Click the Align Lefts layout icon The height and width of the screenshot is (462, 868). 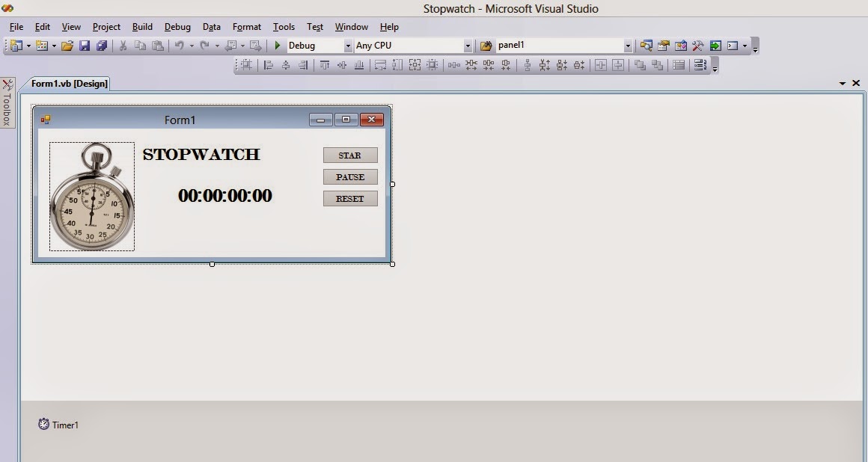coord(269,65)
